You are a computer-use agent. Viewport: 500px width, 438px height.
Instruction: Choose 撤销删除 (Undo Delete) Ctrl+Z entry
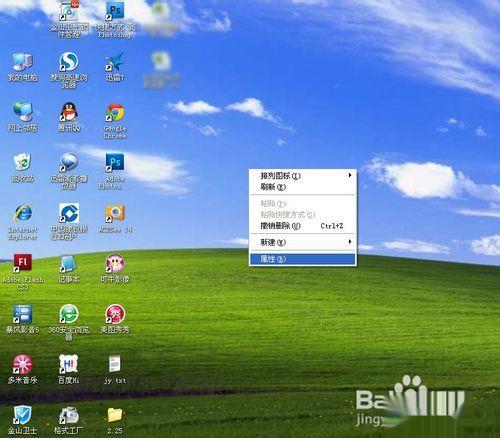pos(303,226)
